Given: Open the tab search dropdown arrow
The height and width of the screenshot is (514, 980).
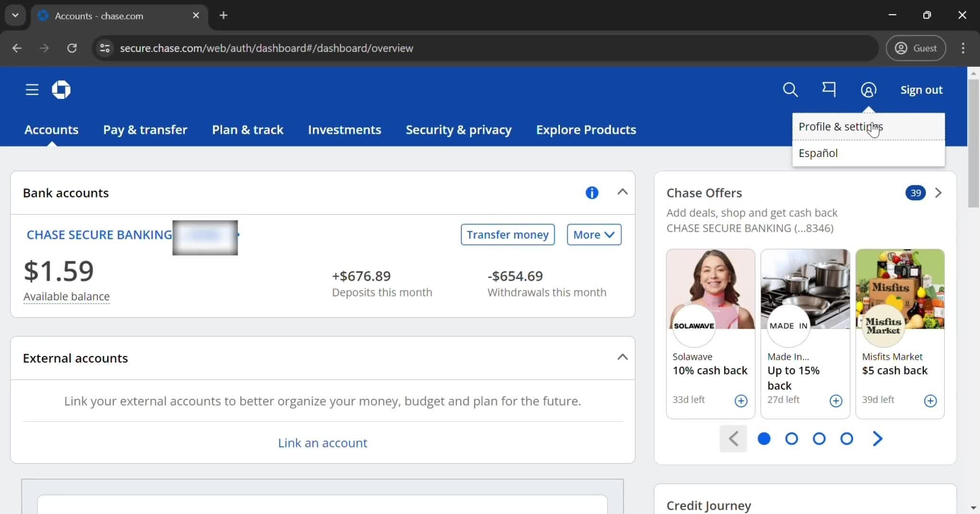Looking at the screenshot, I should pos(15,15).
